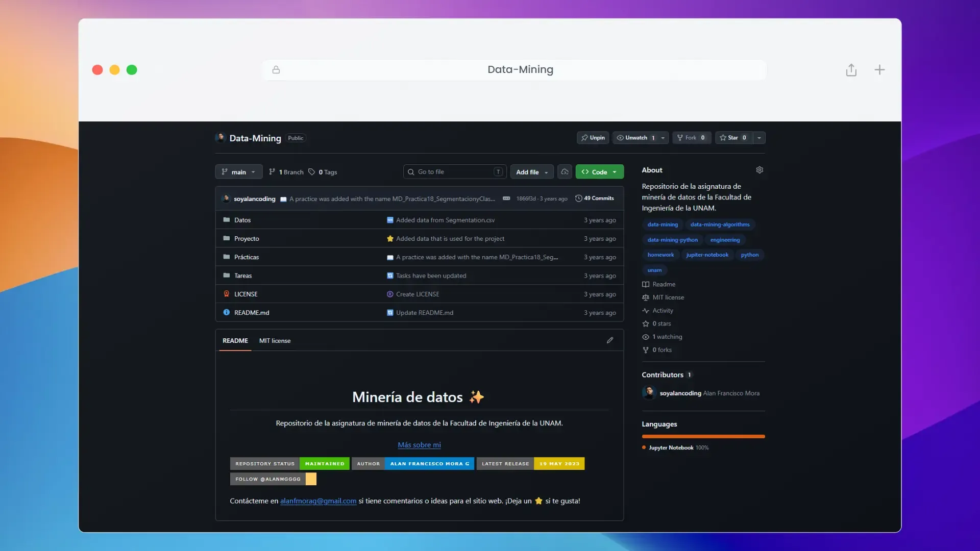Open the Prácticas folder

247,257
